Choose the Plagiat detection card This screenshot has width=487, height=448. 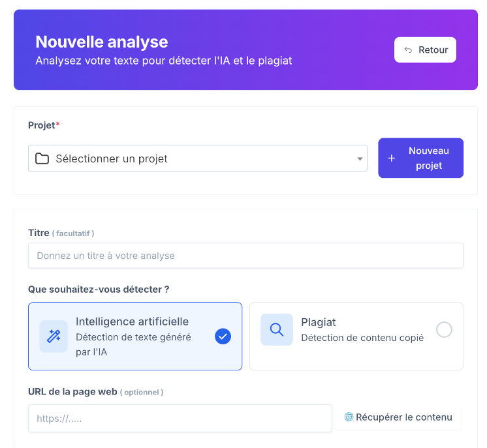click(356, 336)
